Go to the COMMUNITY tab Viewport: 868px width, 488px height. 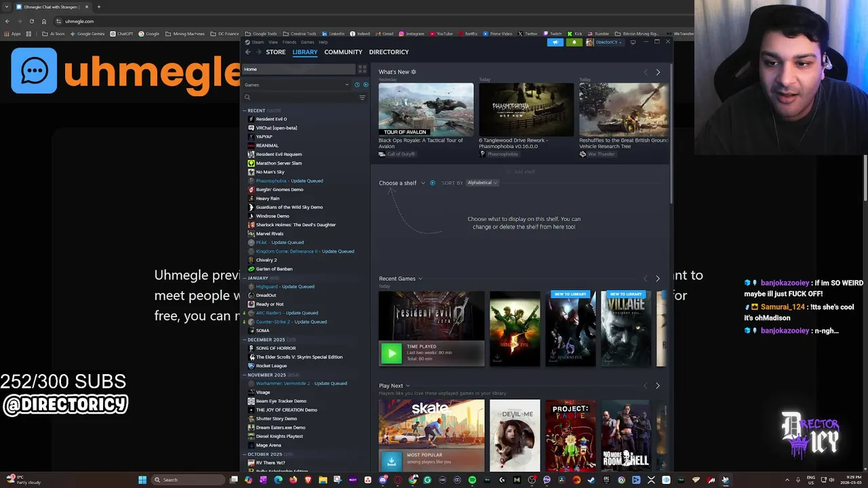click(x=343, y=52)
